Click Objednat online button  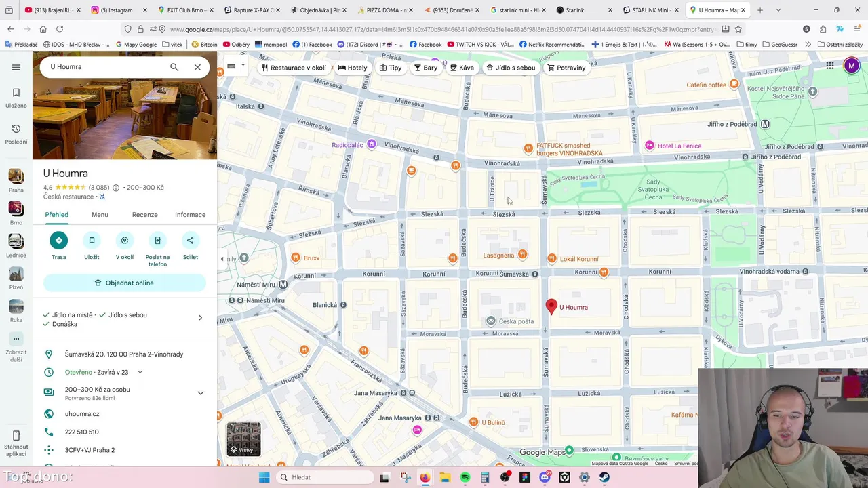(x=125, y=283)
